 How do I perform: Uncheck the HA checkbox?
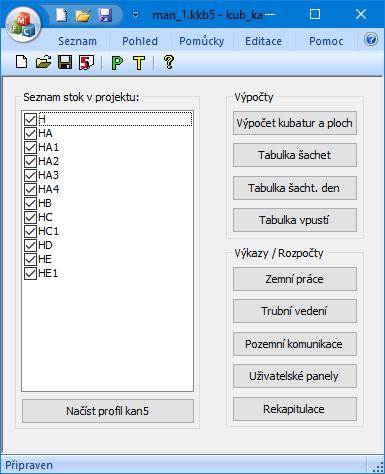coord(30,133)
